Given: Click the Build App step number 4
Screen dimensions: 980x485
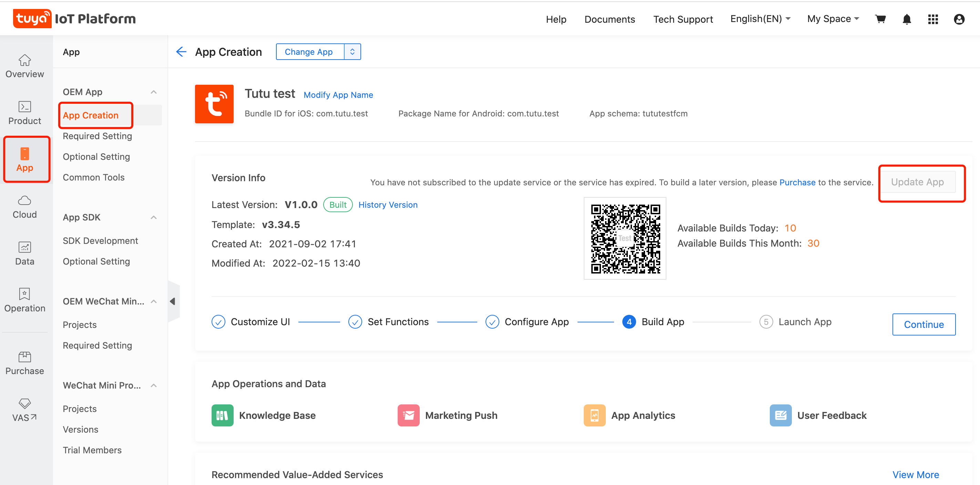Looking at the screenshot, I should point(629,322).
